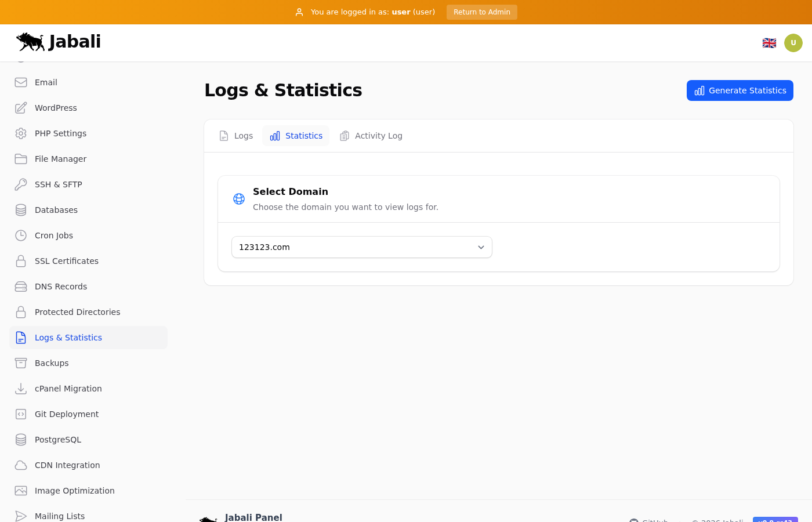This screenshot has height=522, width=812.
Task: Click the Return to Admin button
Action: point(481,12)
